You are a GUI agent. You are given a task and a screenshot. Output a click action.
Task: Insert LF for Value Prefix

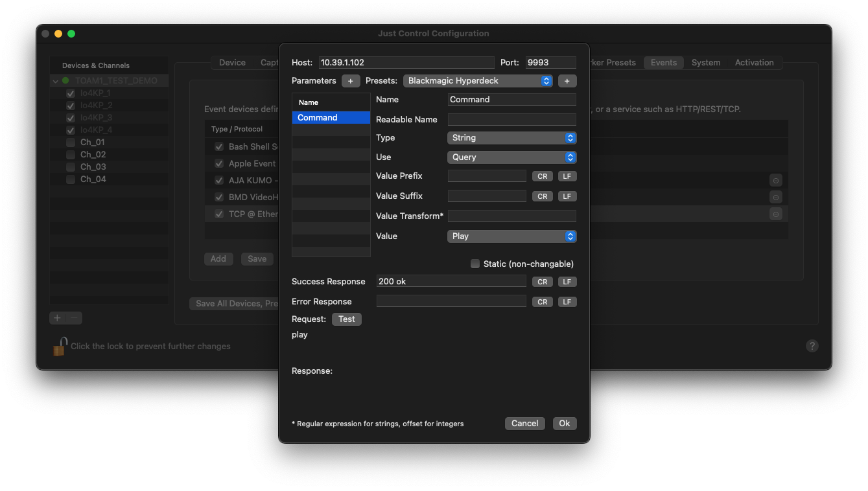click(567, 176)
